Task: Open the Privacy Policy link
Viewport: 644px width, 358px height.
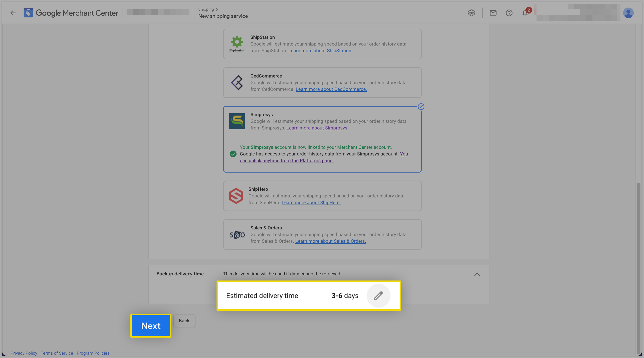Action: coord(24,353)
